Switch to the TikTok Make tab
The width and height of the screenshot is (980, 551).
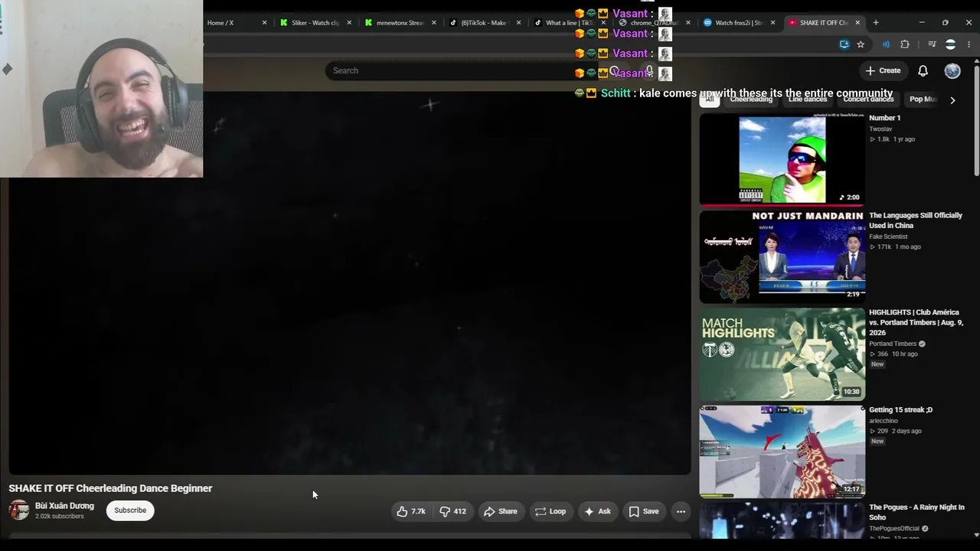click(x=484, y=23)
